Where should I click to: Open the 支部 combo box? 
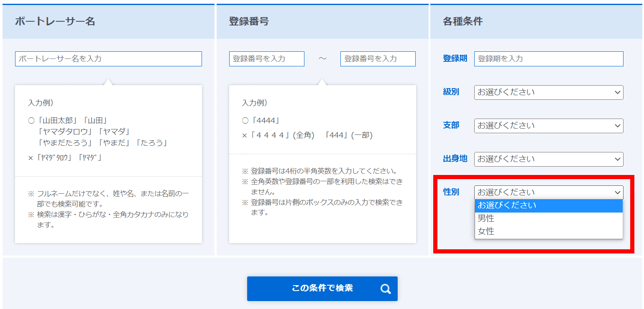click(x=549, y=126)
